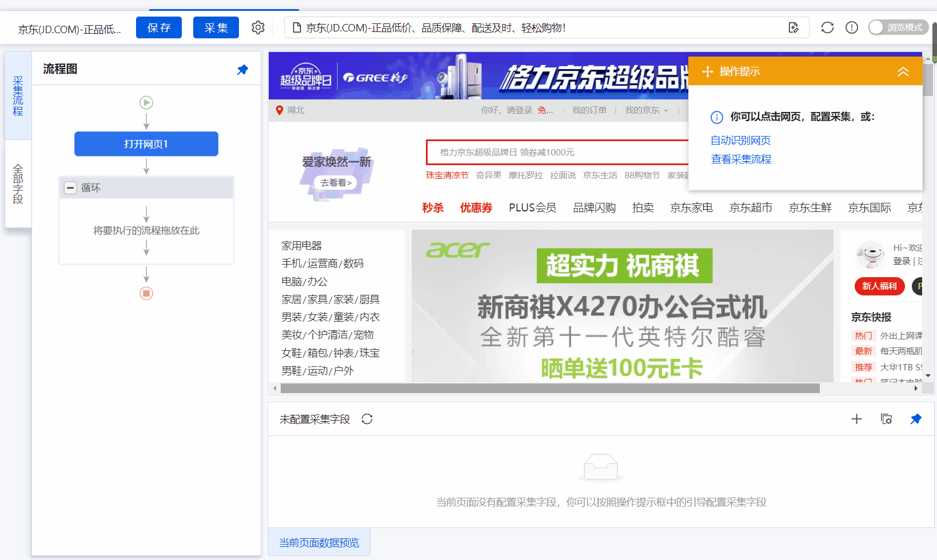Screen dimensions: 937x560
Task: Click the 美妆/个护清洁/宠物 category
Action: click(x=328, y=335)
